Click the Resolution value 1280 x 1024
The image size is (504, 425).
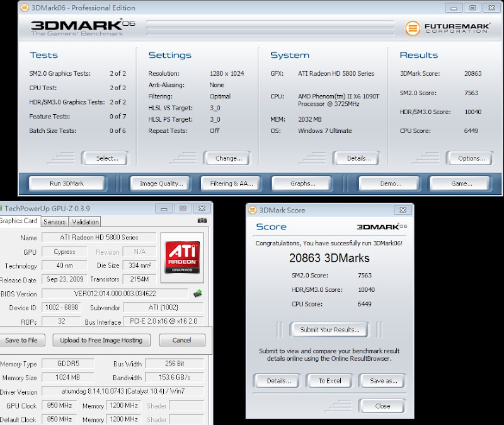(x=227, y=73)
